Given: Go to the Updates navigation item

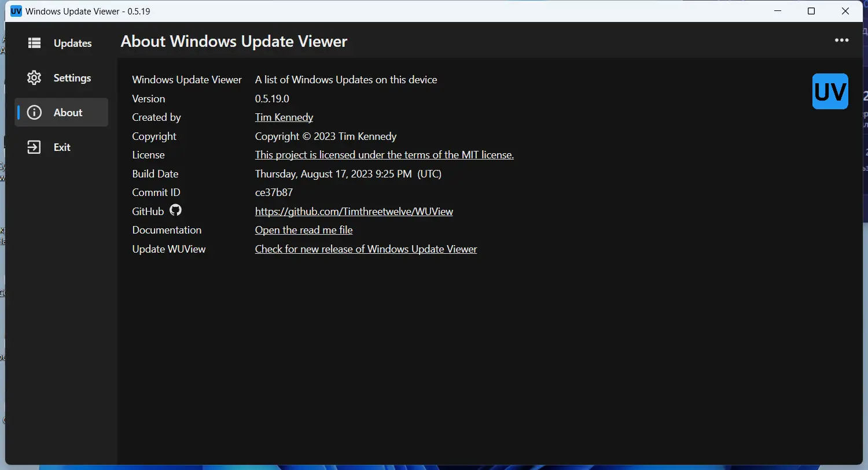Looking at the screenshot, I should tap(61, 43).
